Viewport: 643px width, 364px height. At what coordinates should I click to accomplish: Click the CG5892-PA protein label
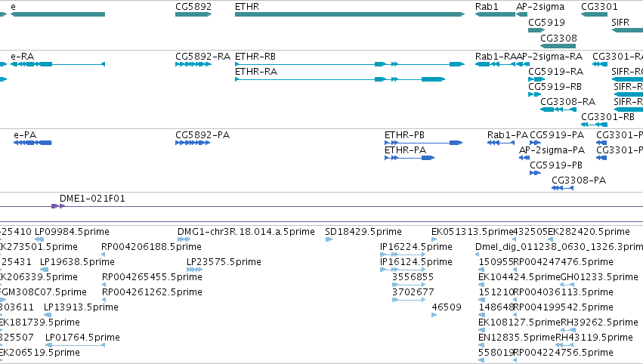202,135
